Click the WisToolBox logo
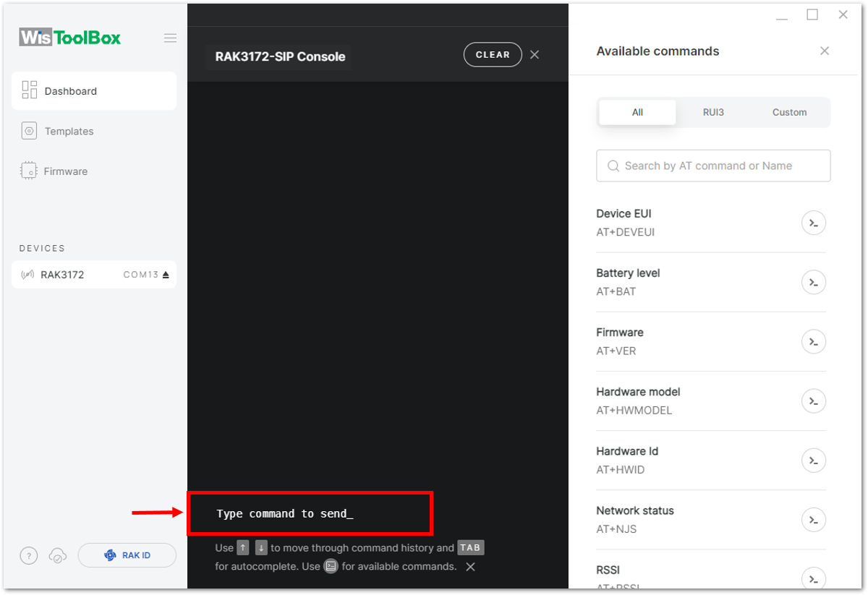The height and width of the screenshot is (595, 868). 70,38
